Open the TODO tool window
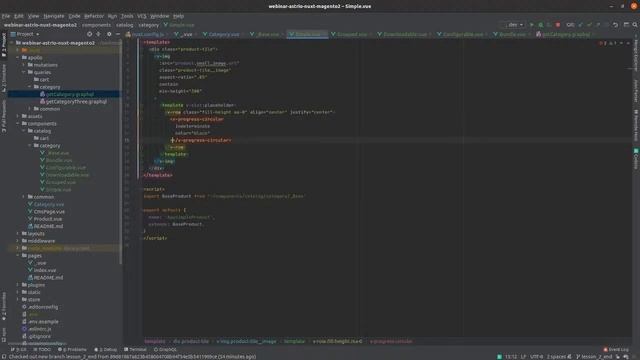The height and width of the screenshot is (360, 640). [x=42, y=350]
